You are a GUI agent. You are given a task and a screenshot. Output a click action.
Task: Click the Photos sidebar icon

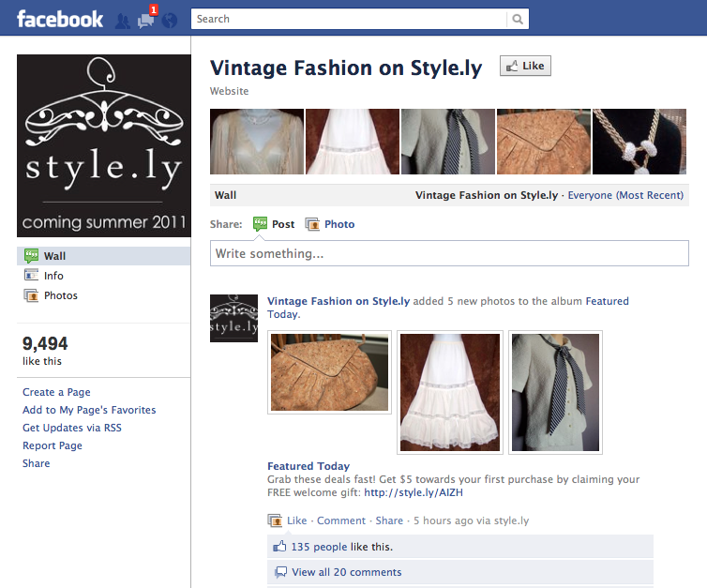pyautogui.click(x=31, y=295)
